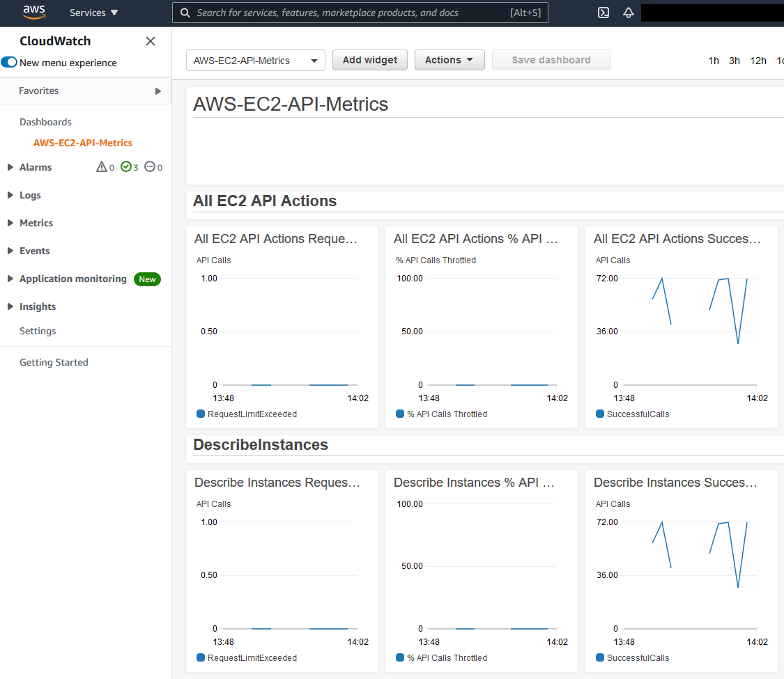
Task: Click the Add widget button
Action: (x=369, y=60)
